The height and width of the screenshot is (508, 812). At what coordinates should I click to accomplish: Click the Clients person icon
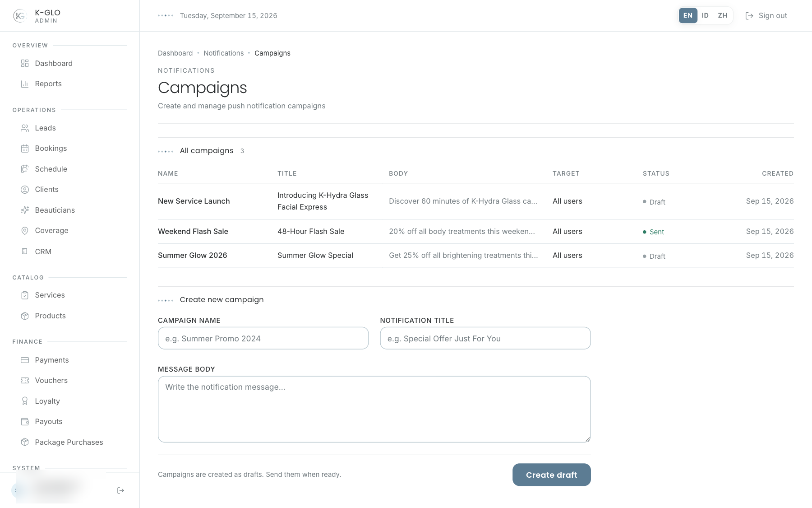click(x=25, y=190)
